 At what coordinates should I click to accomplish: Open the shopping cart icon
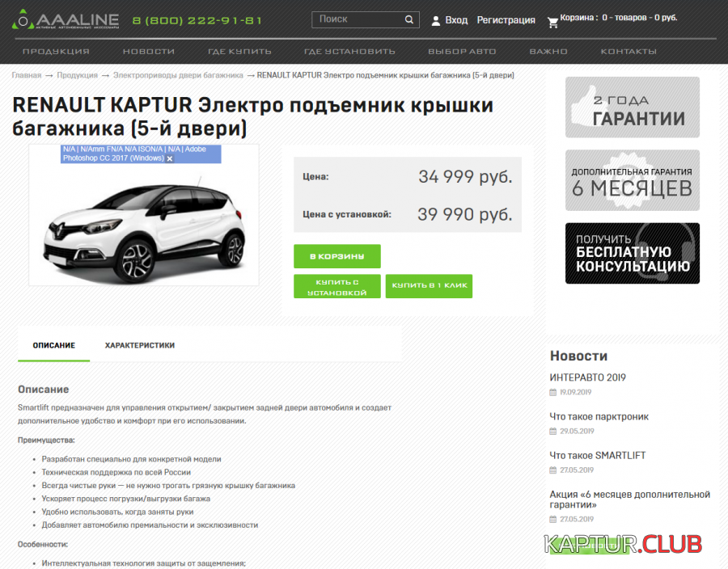[x=552, y=23]
